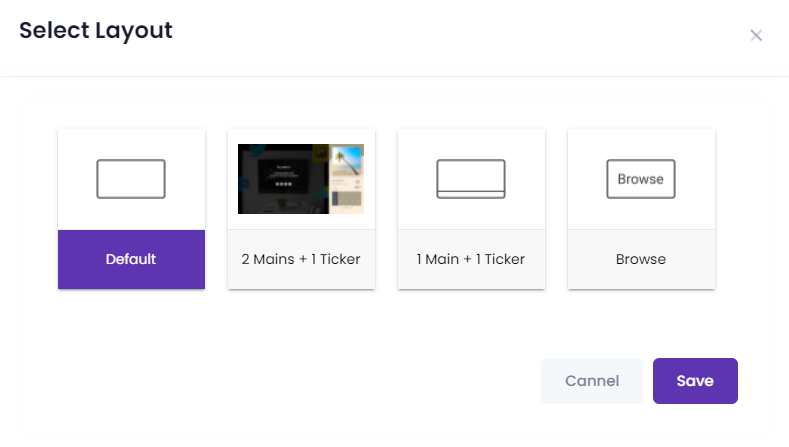Select the Default layout rectangle icon
Screen dimensions: 789x447
coord(131,179)
